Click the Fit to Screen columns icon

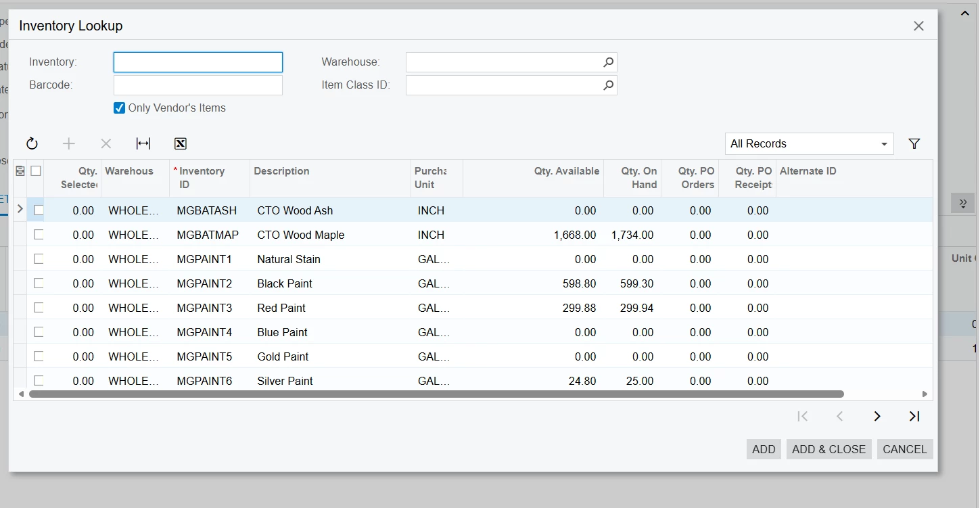click(143, 143)
